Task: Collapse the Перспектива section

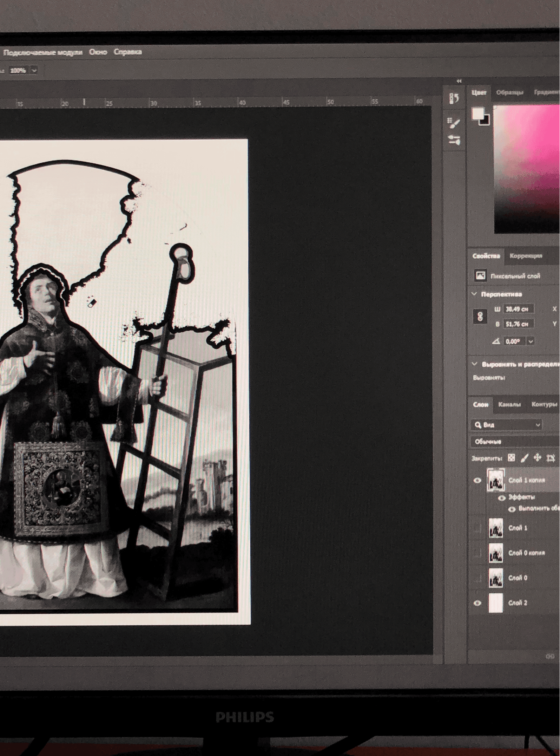Action: [474, 294]
